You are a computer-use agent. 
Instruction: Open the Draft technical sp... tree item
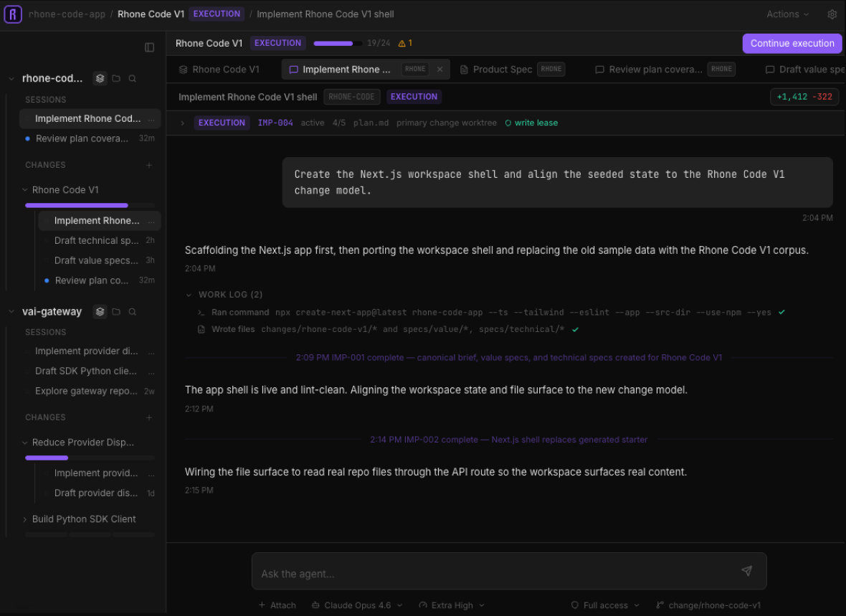(x=99, y=241)
